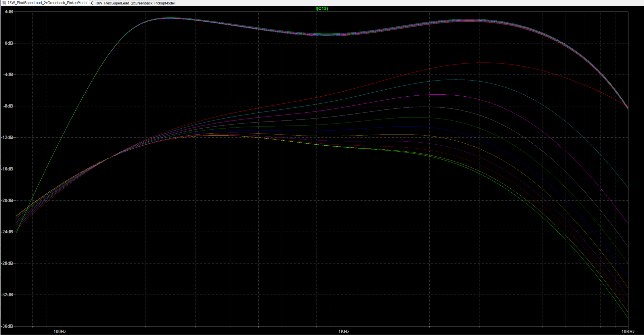This screenshot has height=335, width=644.
Task: Select the -20dB label on left axis
Action: [7, 200]
